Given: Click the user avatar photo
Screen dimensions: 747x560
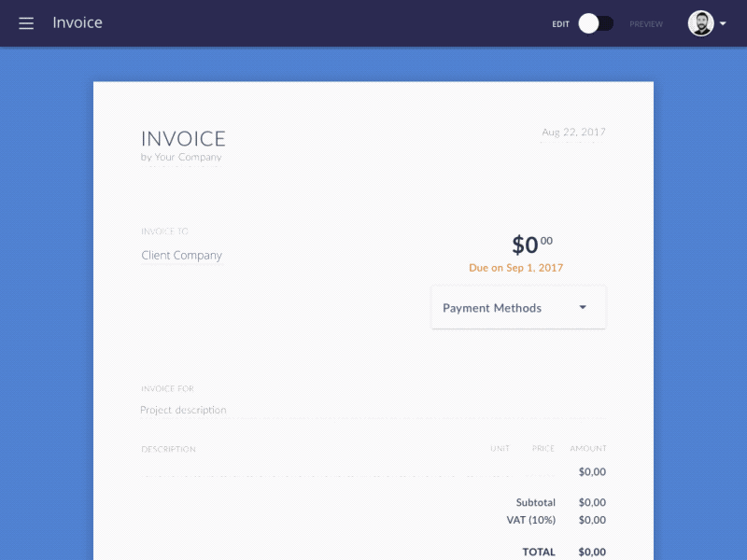Looking at the screenshot, I should (x=699, y=23).
